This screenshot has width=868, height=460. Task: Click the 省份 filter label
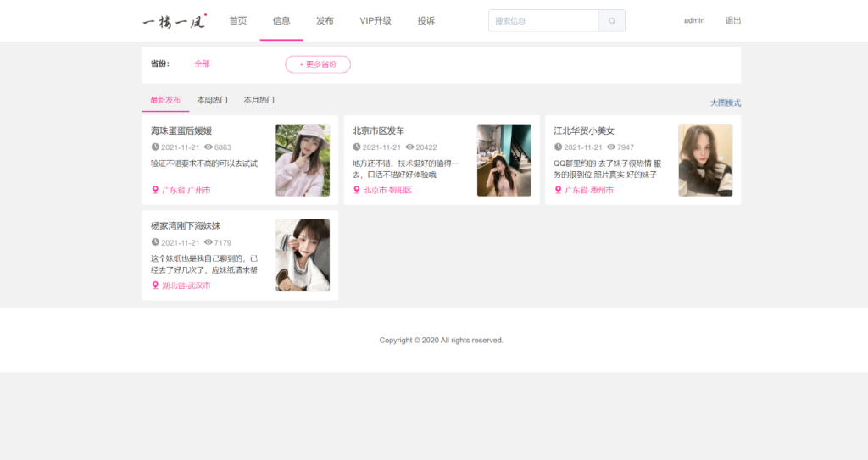[160, 64]
